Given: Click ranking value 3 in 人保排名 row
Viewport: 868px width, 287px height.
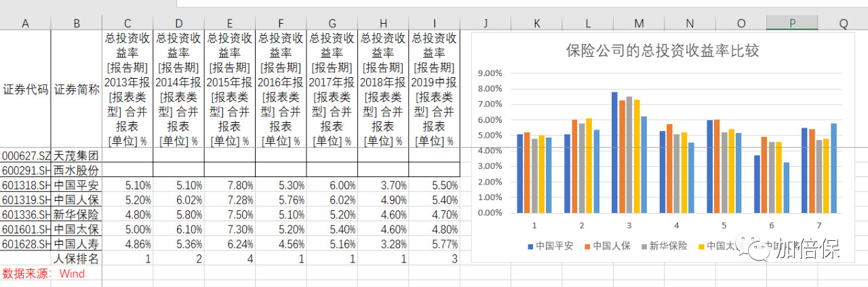Looking at the screenshot, I should pos(434,259).
